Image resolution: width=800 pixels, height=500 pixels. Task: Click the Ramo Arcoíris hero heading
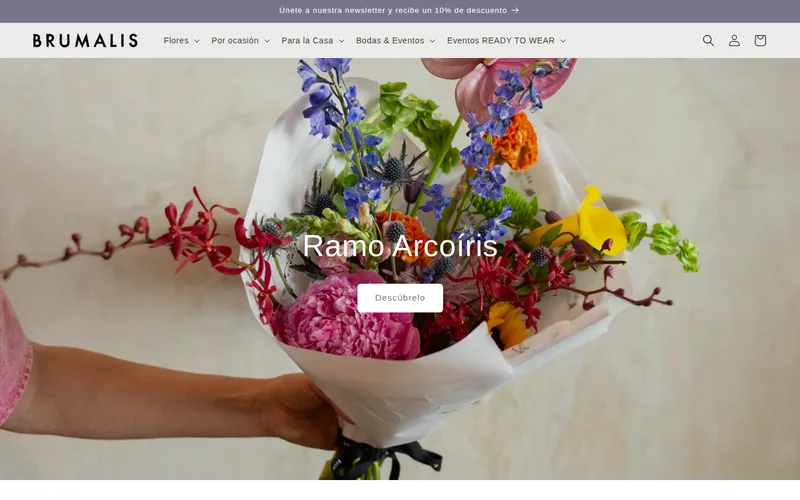tap(400, 246)
